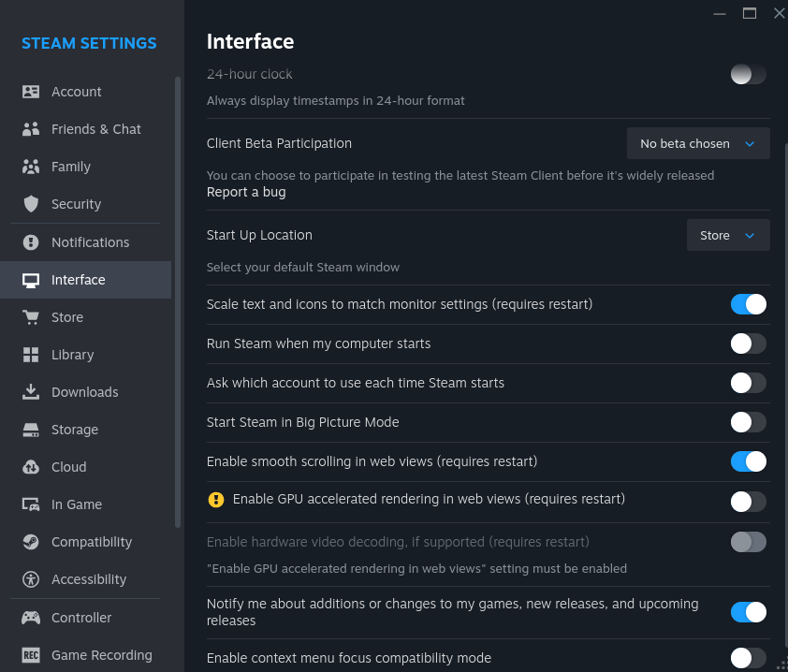Open the Client Beta Participation dropdown

697,144
